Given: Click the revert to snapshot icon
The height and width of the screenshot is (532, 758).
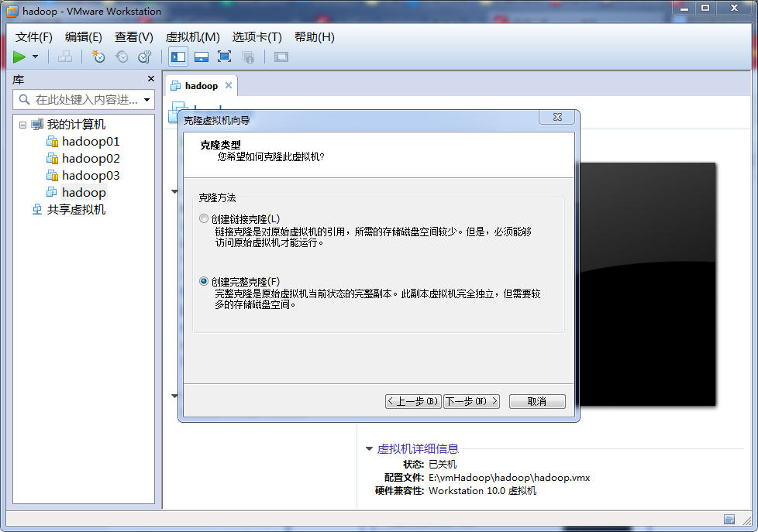Looking at the screenshot, I should pos(122,57).
